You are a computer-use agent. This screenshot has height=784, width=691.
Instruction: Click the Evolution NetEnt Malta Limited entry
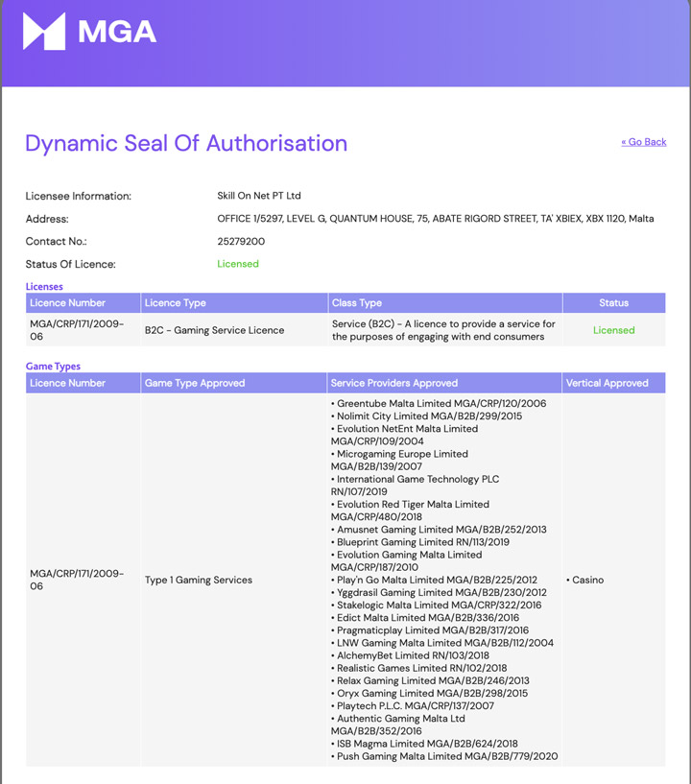[x=404, y=435]
